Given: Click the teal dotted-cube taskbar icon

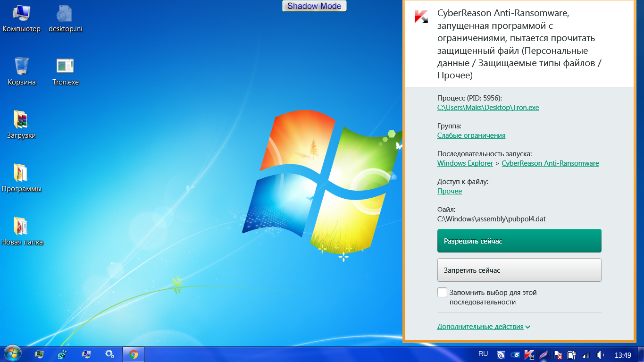Looking at the screenshot, I should [x=62, y=354].
